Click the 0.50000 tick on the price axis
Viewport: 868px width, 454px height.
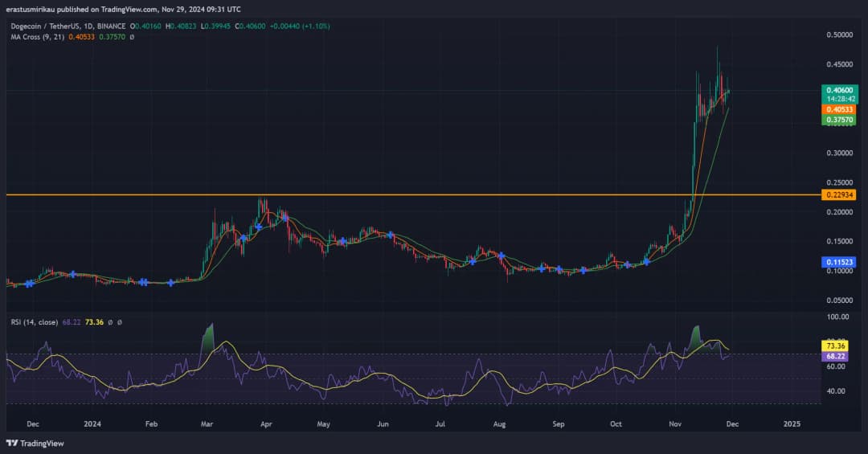(839, 35)
